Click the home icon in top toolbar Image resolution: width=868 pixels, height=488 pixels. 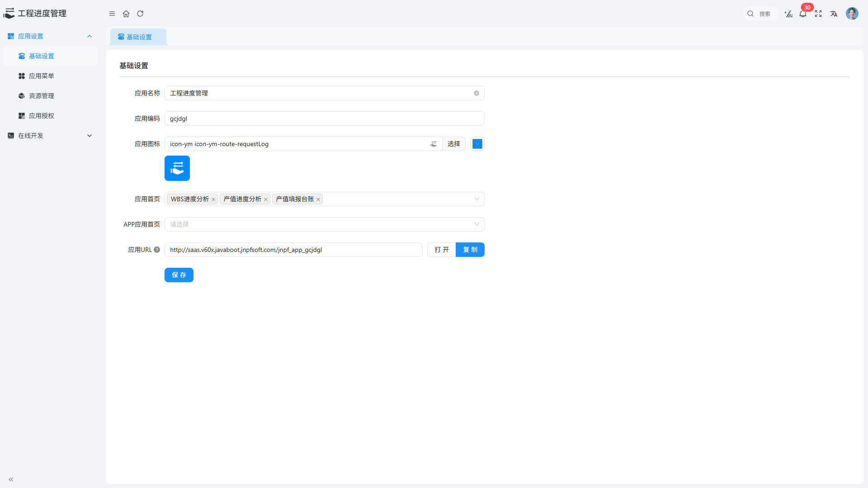click(x=126, y=14)
